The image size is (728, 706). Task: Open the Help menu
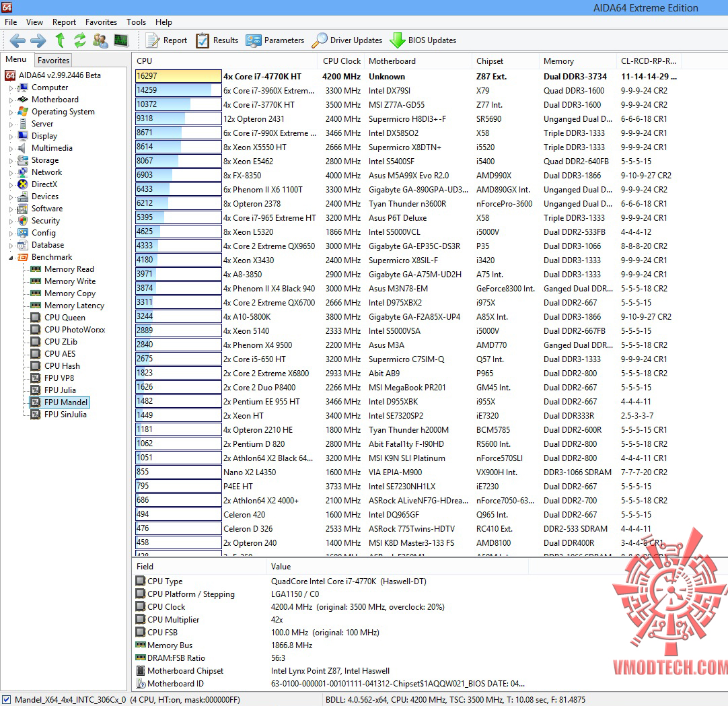tap(163, 22)
